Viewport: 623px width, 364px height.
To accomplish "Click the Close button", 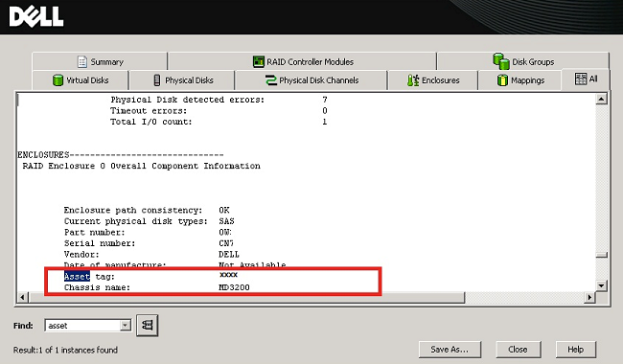I will pos(519,350).
